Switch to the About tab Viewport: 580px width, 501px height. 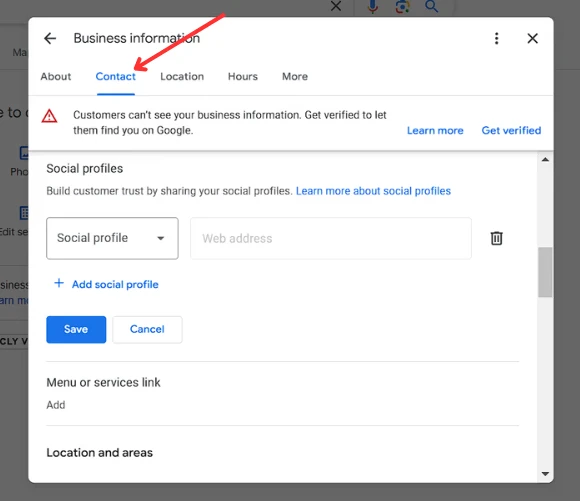click(55, 77)
